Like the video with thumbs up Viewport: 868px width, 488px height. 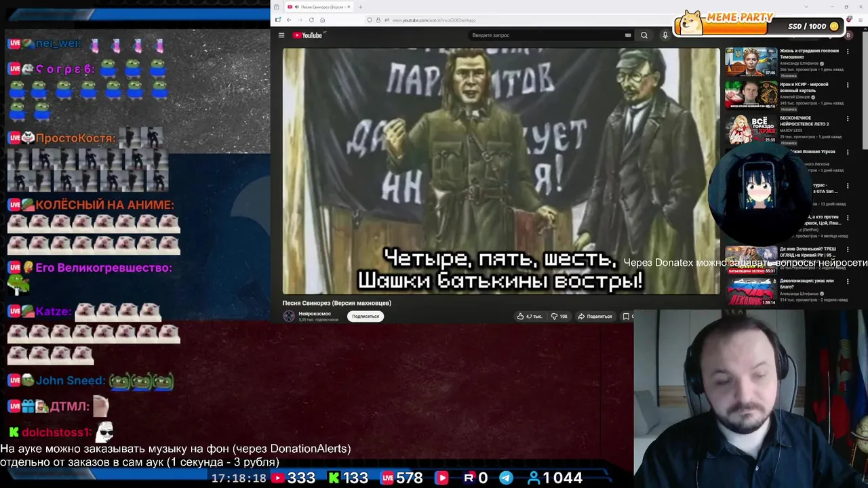pos(530,316)
